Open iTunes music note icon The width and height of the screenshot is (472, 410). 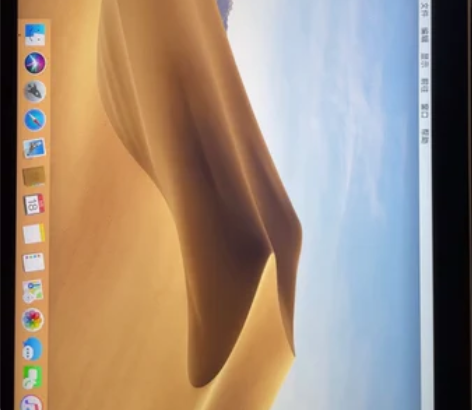(x=32, y=402)
